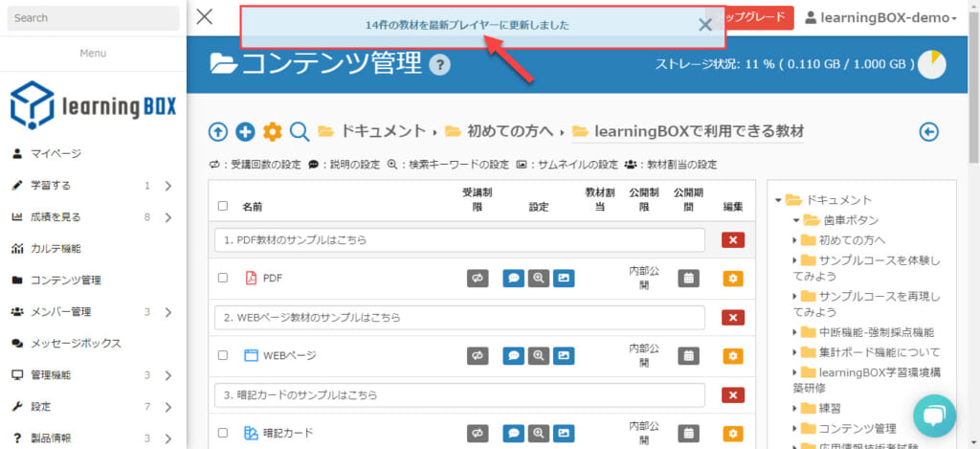Expand 初めての方へ folder in tree
Image resolution: width=980 pixels, height=449 pixels.
click(x=795, y=240)
